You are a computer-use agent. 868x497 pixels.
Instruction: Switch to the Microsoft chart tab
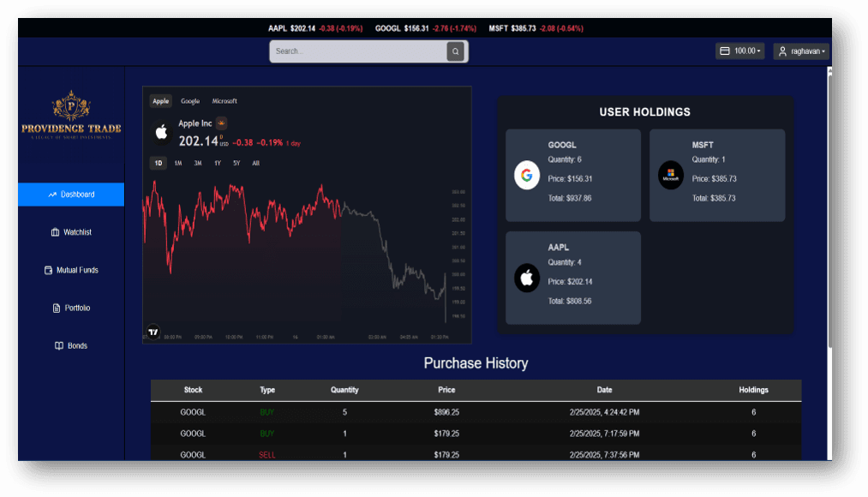coord(224,100)
